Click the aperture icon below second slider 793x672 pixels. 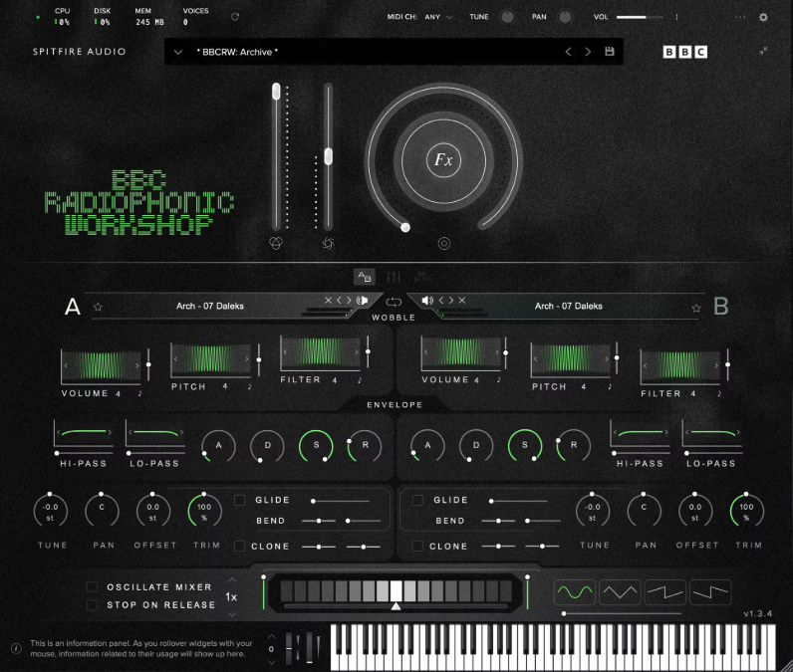pos(328,244)
